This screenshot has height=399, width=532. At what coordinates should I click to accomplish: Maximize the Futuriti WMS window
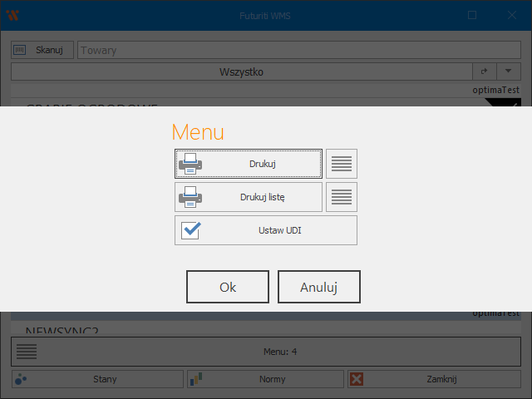[472, 15]
